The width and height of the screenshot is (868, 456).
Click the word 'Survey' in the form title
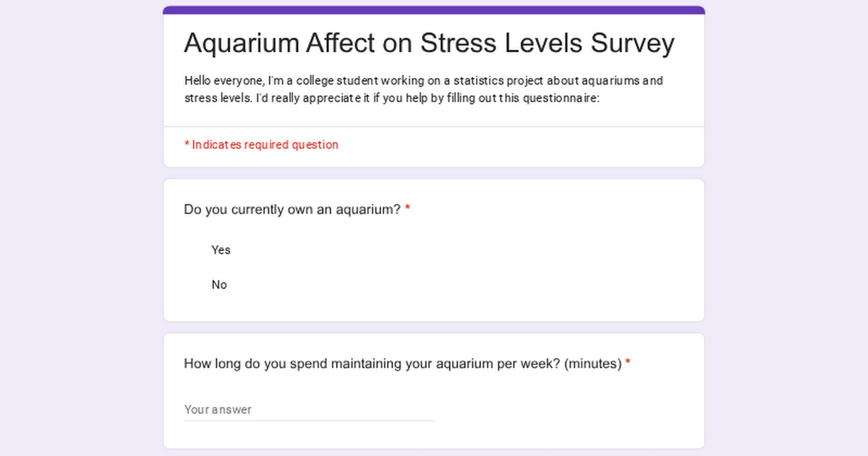632,43
